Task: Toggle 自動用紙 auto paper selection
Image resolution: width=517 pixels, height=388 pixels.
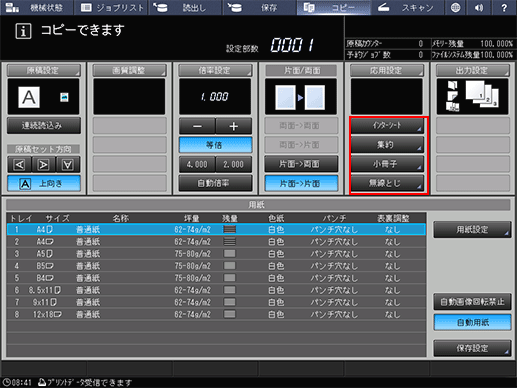Action: point(472,322)
